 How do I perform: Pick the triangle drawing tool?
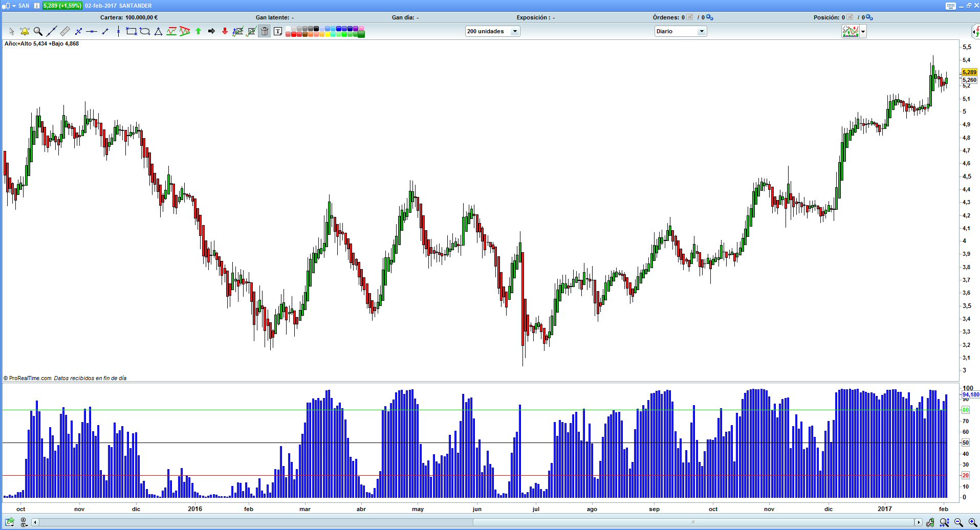coord(158,32)
